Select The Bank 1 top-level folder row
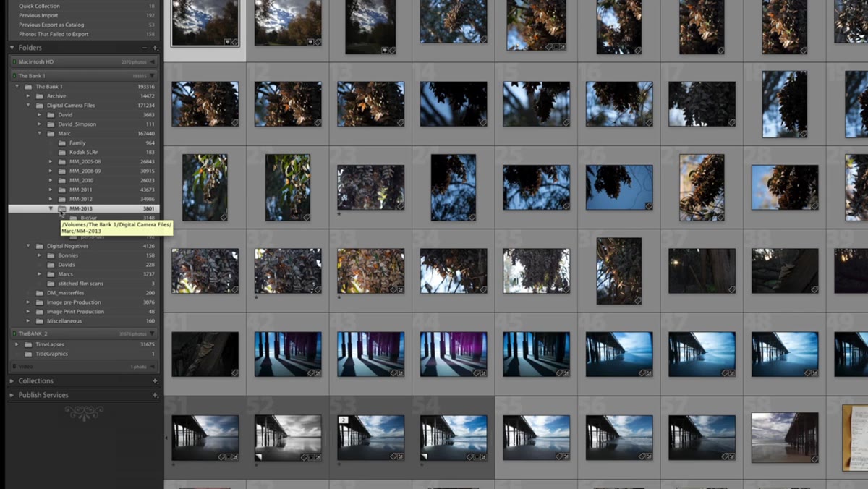This screenshot has width=868, height=489. click(85, 87)
